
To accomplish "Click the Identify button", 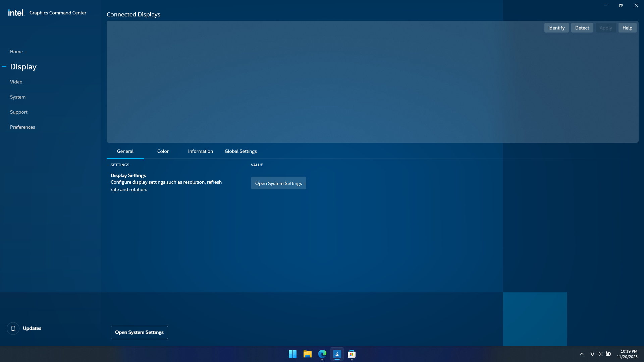I will tap(556, 27).
